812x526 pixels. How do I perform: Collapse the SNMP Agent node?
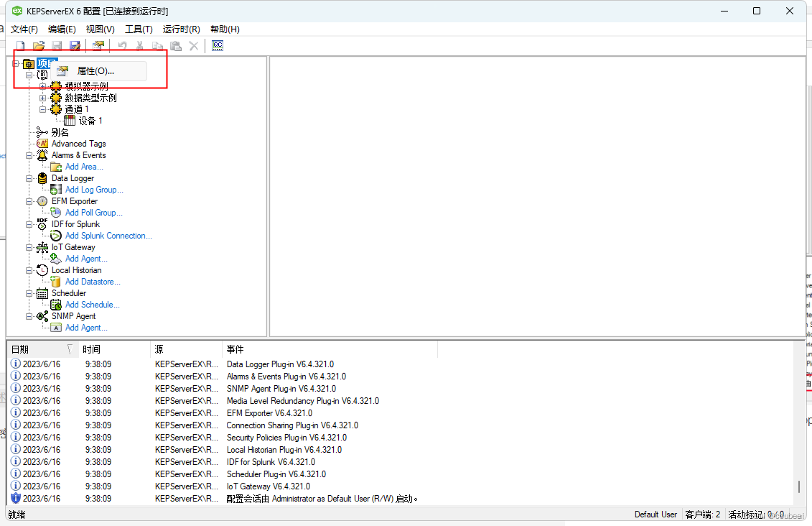pos(29,316)
